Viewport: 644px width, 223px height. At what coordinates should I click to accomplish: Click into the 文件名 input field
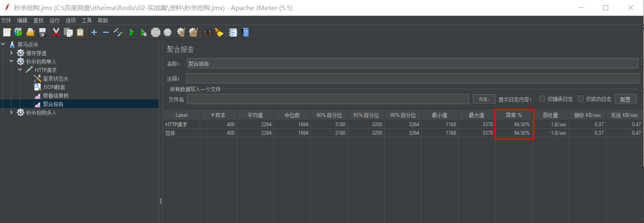point(328,99)
